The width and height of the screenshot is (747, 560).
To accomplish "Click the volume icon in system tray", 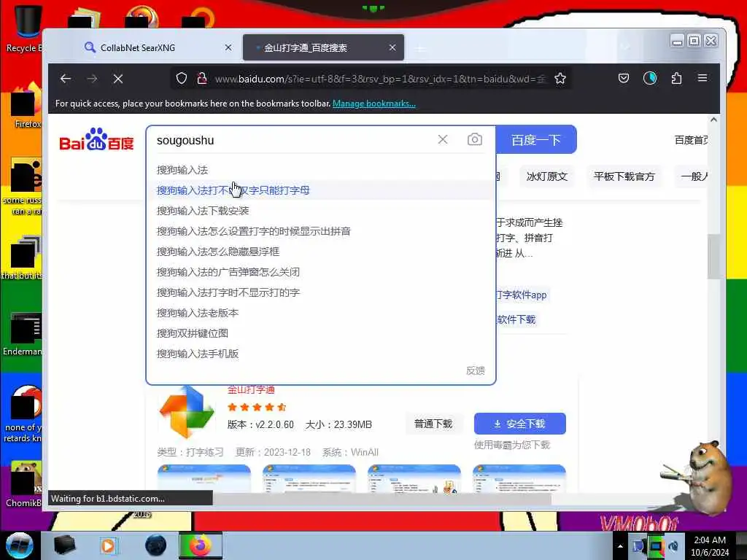I will 673,545.
